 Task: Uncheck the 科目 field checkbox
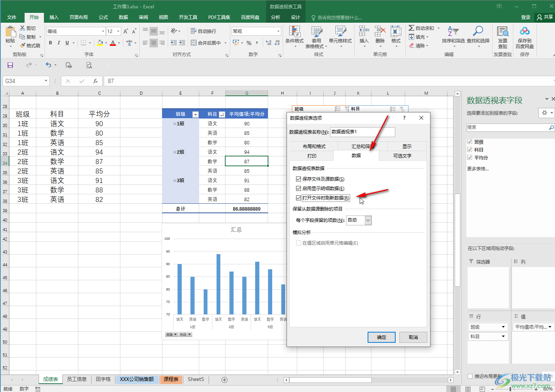(470, 150)
